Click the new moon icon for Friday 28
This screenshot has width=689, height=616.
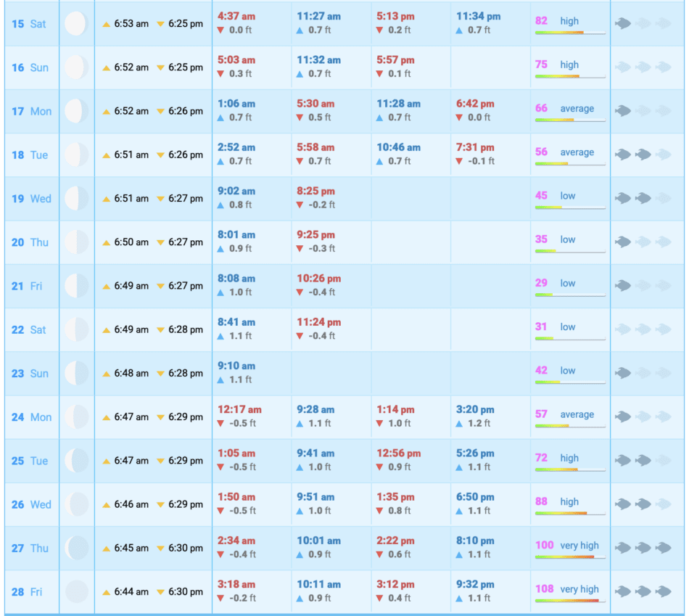point(76,592)
